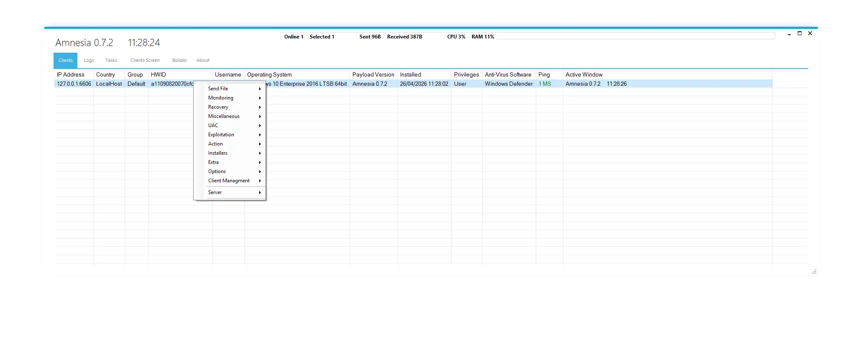Go to the About tab
This screenshot has height=355, width=868.
click(203, 60)
